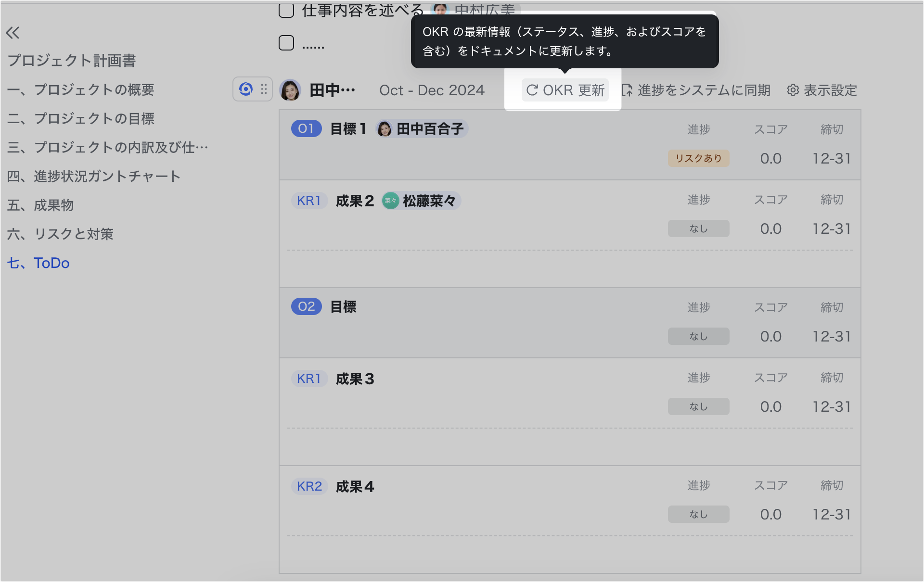924x582 pixels.
Task: Open なし status dropdown for 成果2
Action: (698, 228)
